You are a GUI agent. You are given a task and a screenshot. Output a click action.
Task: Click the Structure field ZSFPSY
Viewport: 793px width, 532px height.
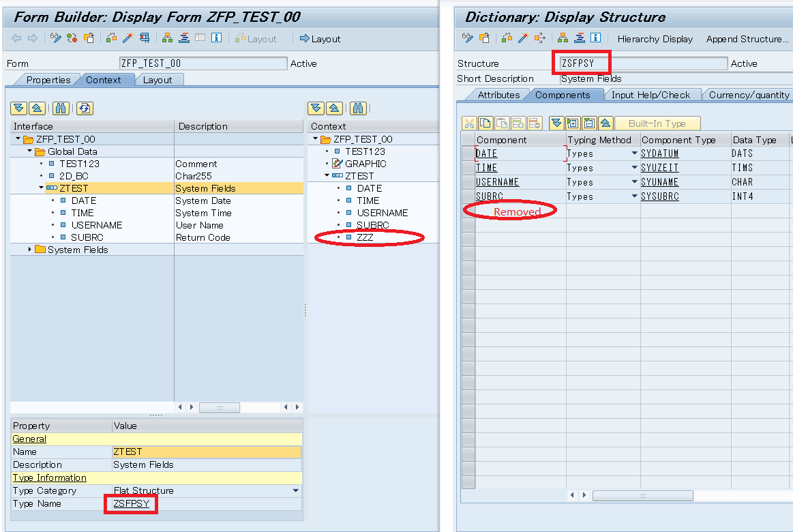pos(643,63)
